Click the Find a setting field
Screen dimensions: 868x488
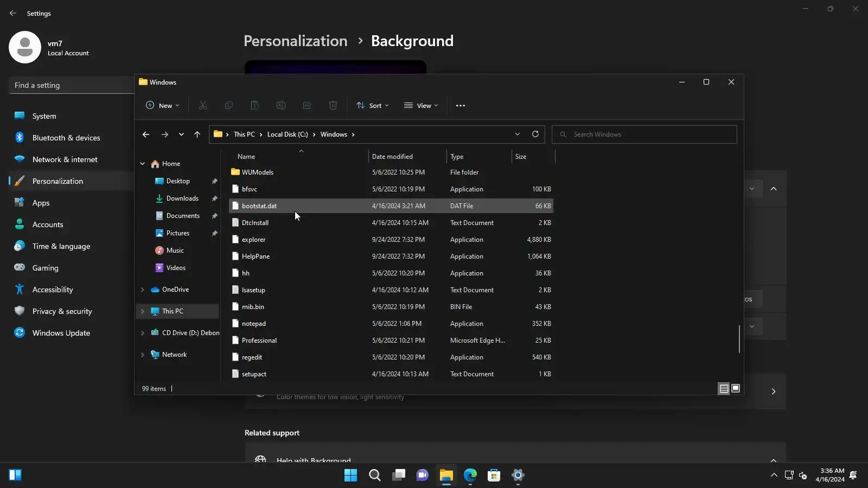tap(72, 85)
